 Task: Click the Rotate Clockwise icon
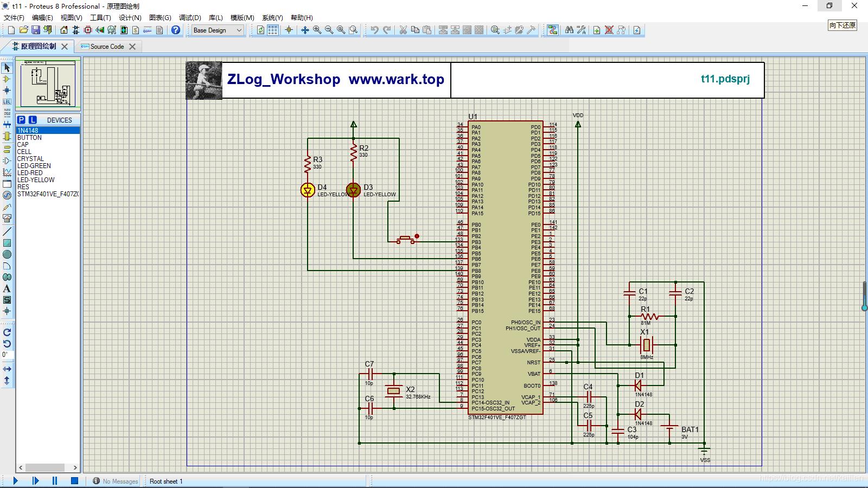coord(7,332)
